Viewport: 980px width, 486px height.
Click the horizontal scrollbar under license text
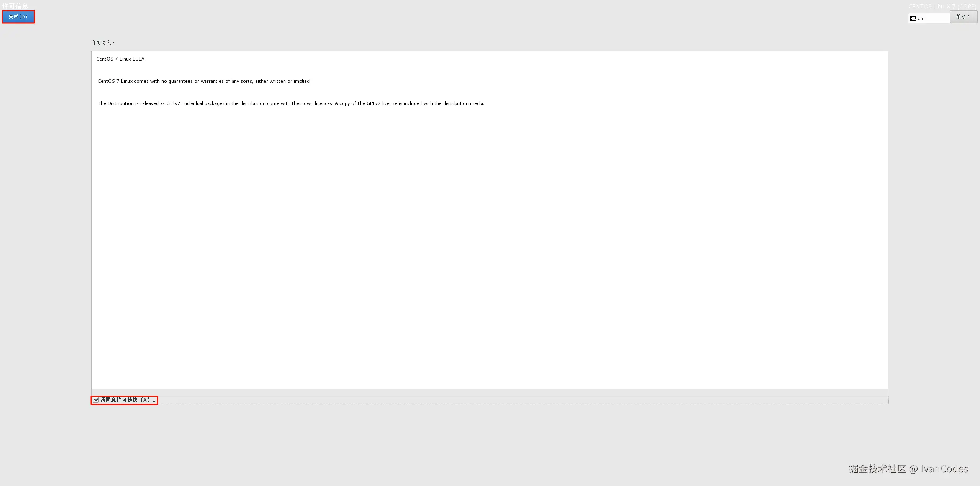pos(489,392)
